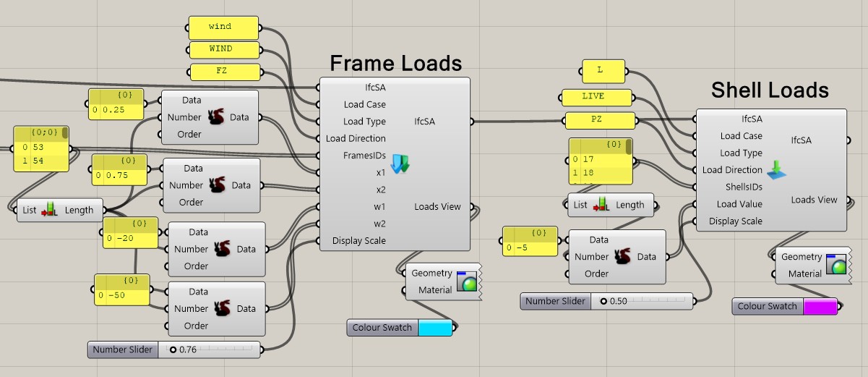Image resolution: width=868 pixels, height=377 pixels.
Task: Select the preview sphere icon under Shell Loads
Action: [837, 265]
